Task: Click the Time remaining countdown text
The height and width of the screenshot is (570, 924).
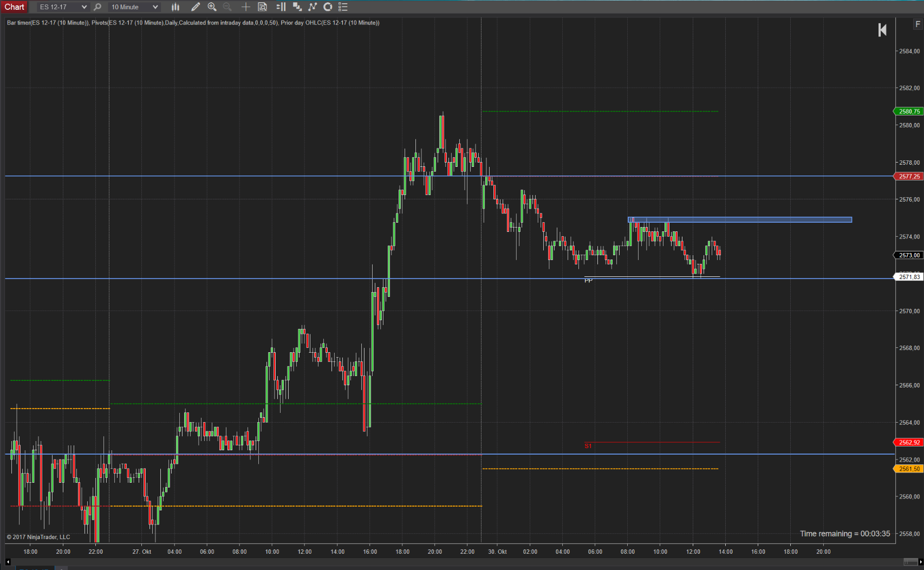Action: click(845, 534)
